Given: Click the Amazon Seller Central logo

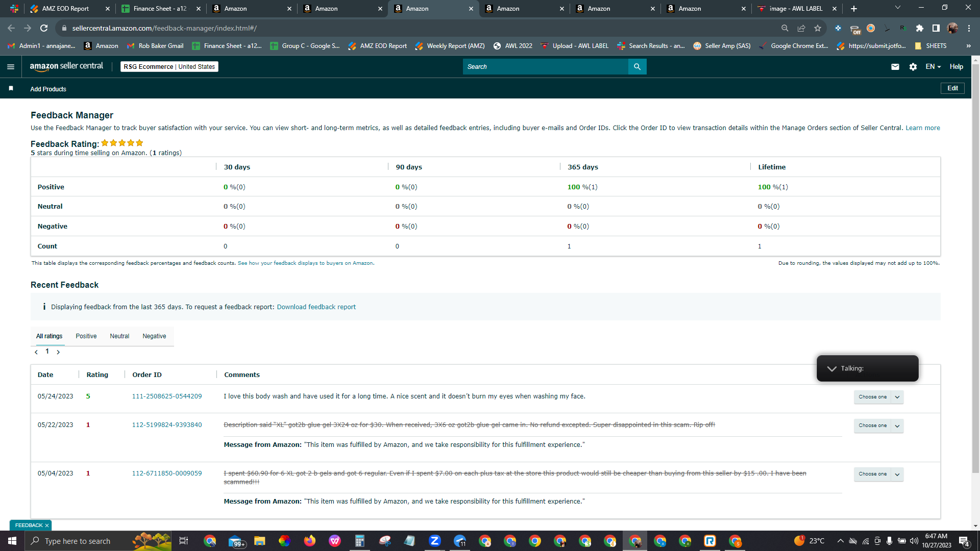Looking at the screenshot, I should point(66,66).
